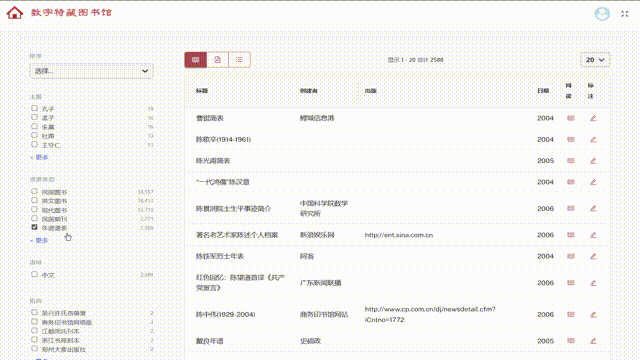Click the result count text above table
Viewport: 640px width, 360px height.
click(x=416, y=60)
